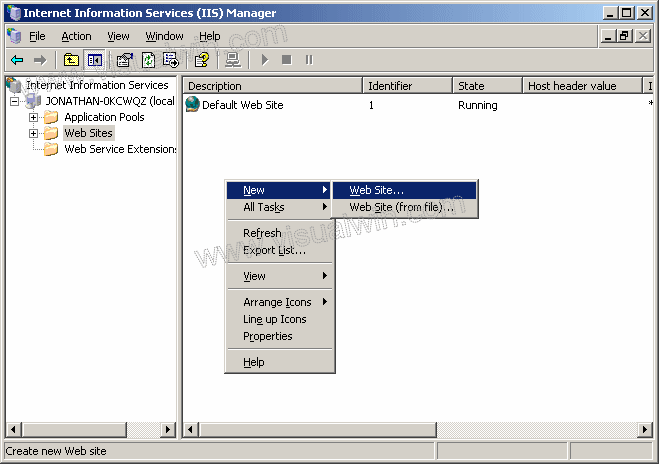This screenshot has height=464, width=659.
Task: Click the details pane horizontal scrollbar thumb
Action: point(318,430)
